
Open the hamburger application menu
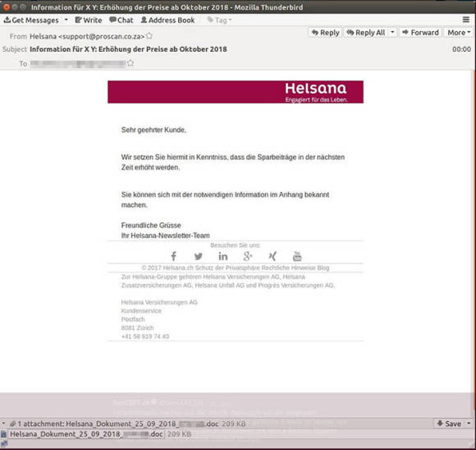tap(466, 20)
